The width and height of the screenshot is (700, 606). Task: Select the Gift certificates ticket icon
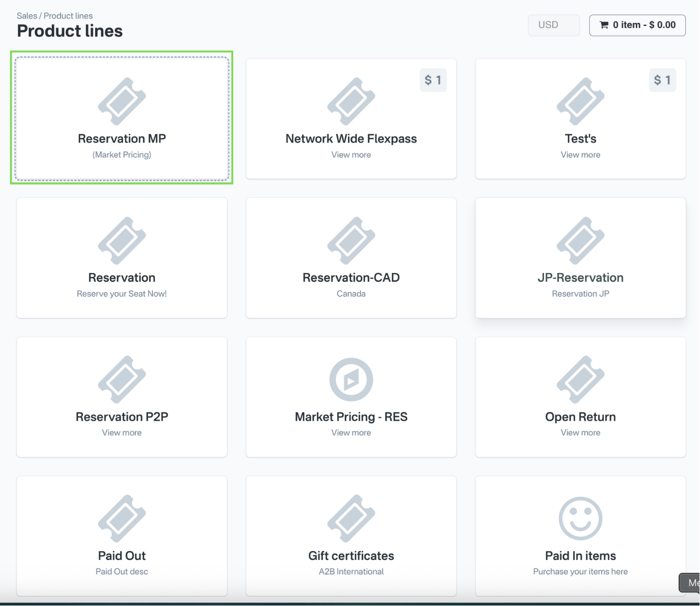(351, 518)
